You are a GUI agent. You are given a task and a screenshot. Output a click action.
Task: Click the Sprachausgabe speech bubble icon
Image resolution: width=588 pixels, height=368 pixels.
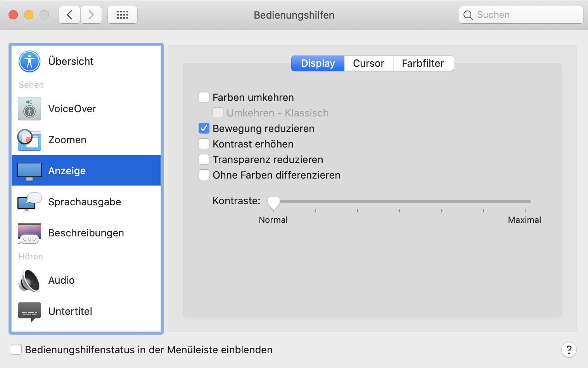click(29, 202)
